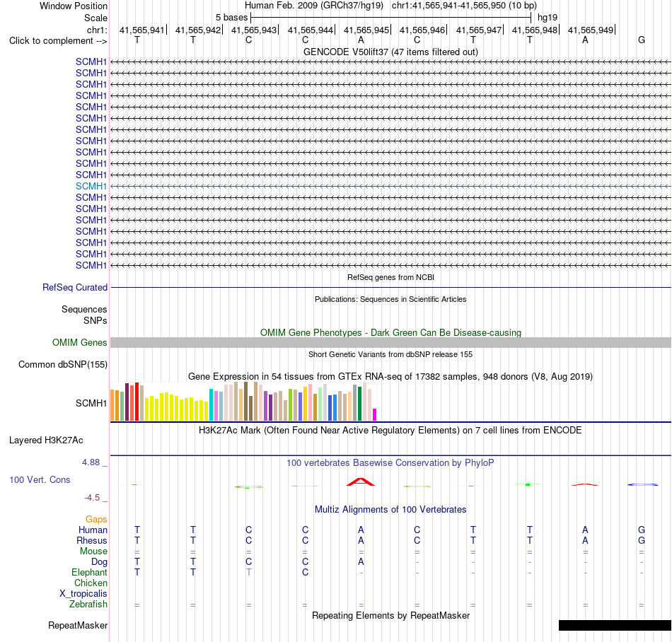Select the Zebrafish alignment row label
Image resolution: width=672 pixels, height=642 pixels.
pyautogui.click(x=88, y=605)
